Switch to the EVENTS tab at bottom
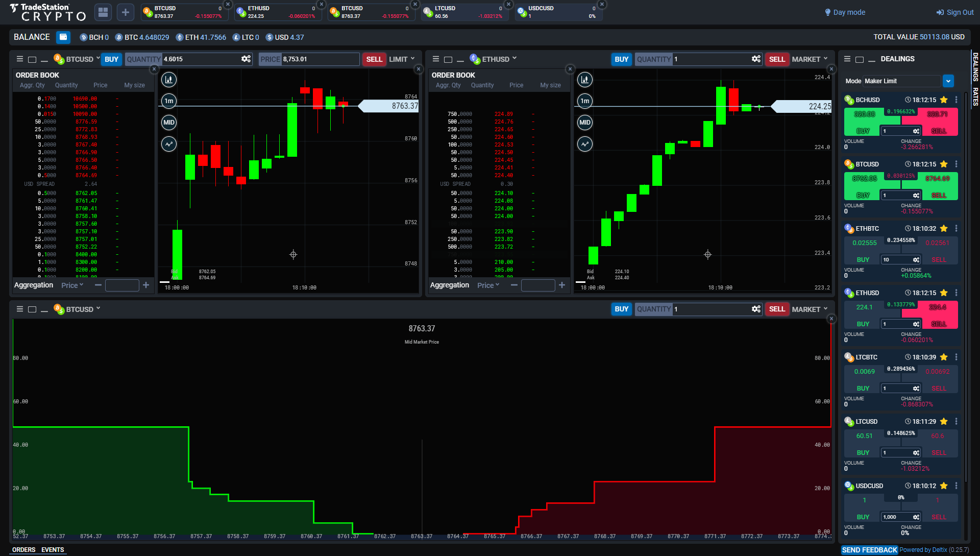 (x=53, y=550)
